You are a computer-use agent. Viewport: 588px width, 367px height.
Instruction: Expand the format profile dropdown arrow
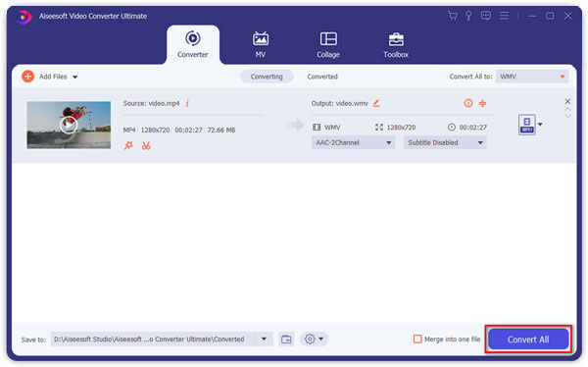(x=540, y=125)
